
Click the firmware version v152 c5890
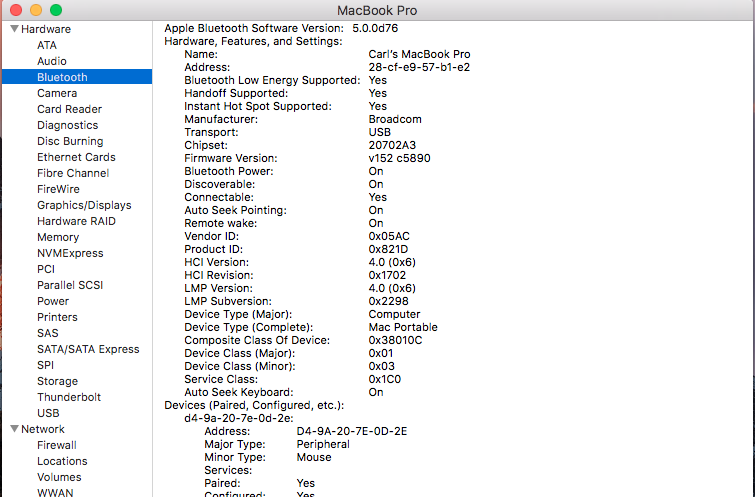pyautogui.click(x=400, y=158)
